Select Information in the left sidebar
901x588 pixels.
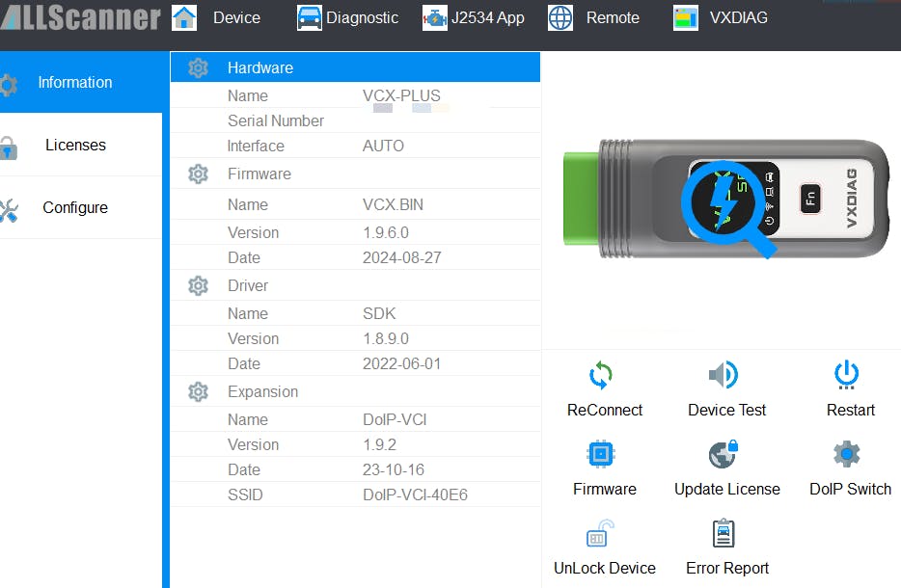pyautogui.click(x=74, y=83)
